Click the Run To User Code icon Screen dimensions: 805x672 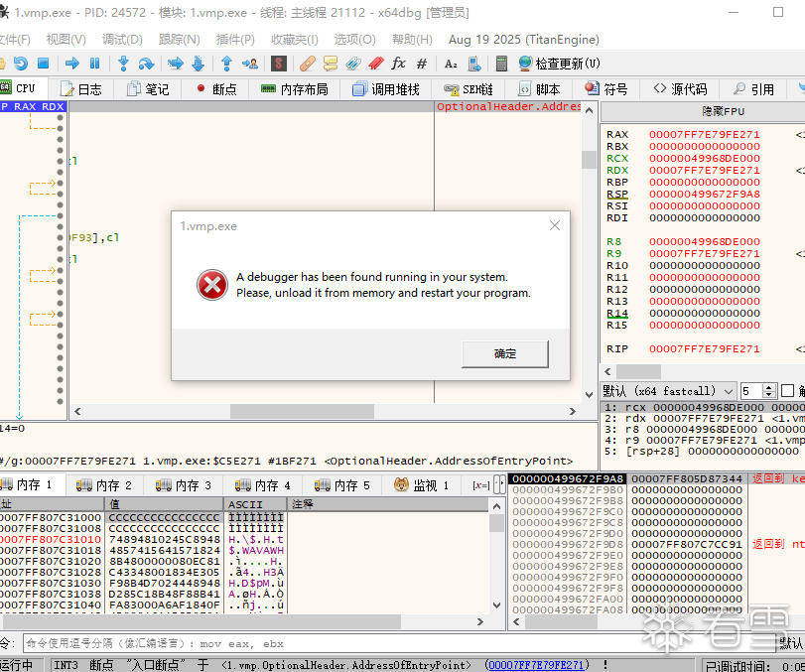tap(250, 64)
